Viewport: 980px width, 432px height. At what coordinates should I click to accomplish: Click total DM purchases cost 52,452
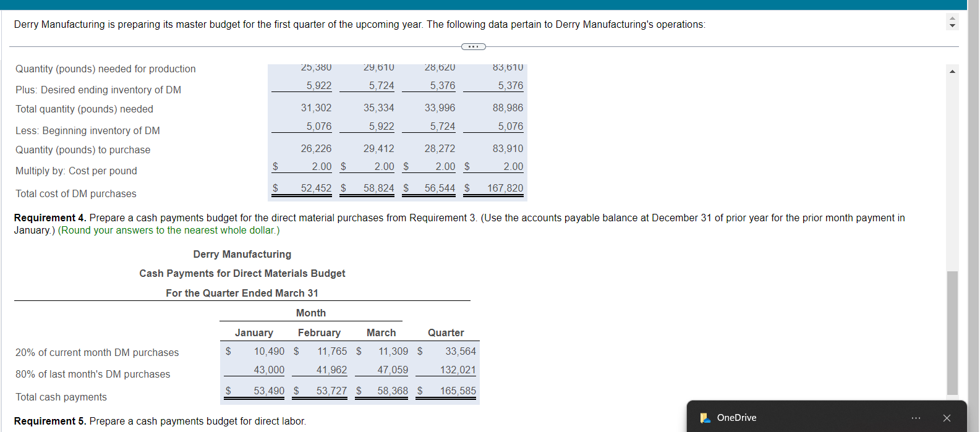click(x=316, y=188)
